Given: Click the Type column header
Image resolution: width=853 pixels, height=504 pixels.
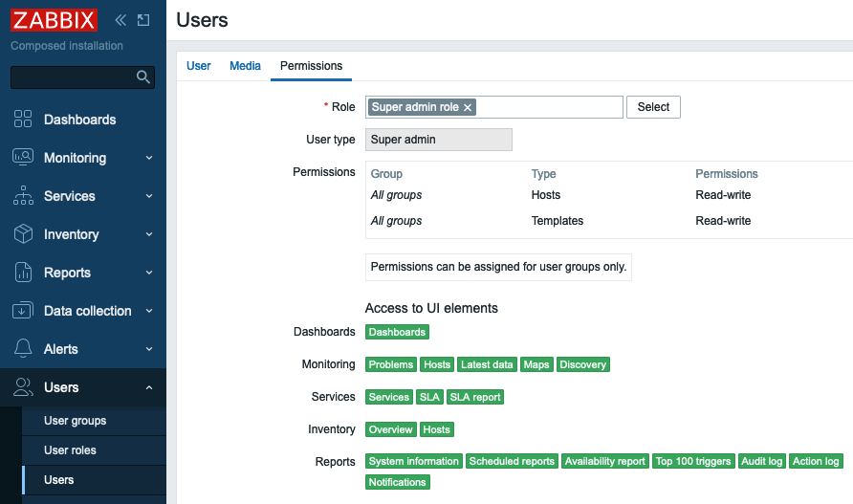Looking at the screenshot, I should coord(543,174).
